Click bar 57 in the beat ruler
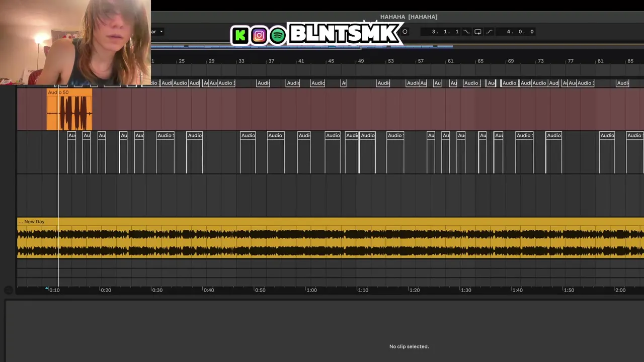Viewport: 644px width, 362px height. (x=421, y=61)
